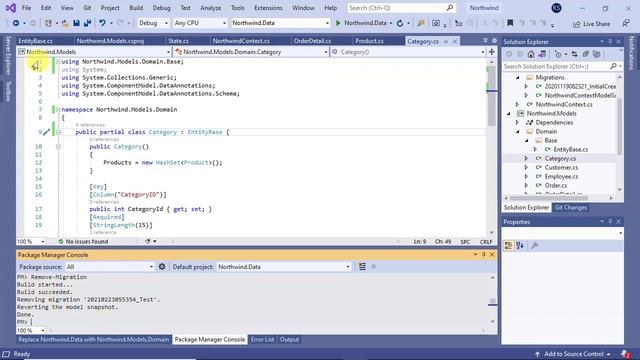Toggle auto hide pin on Solution Explorer
This screenshot has width=640, height=360.
(x=610, y=42)
